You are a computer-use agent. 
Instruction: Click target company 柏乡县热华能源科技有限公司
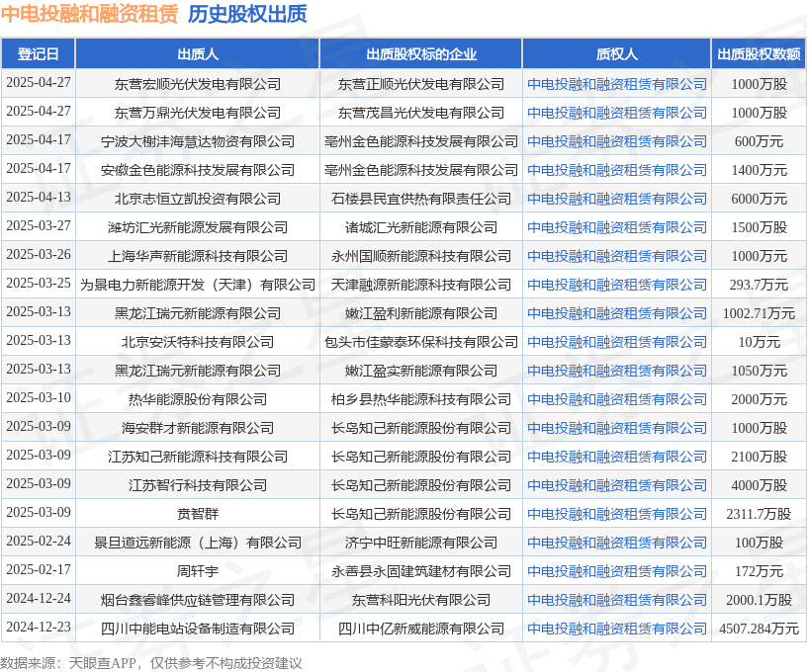(x=421, y=399)
